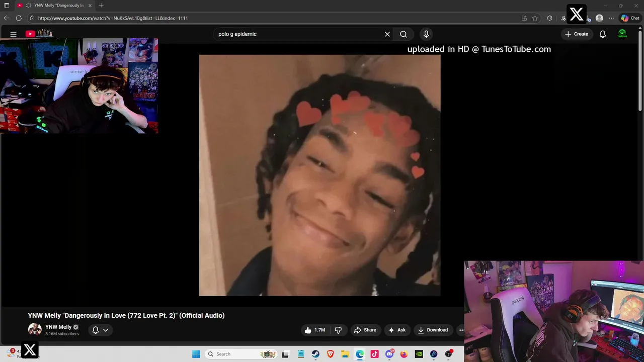Screen dimensions: 644x362
Task: Go to the YouTube home logo
Action: tap(39, 34)
